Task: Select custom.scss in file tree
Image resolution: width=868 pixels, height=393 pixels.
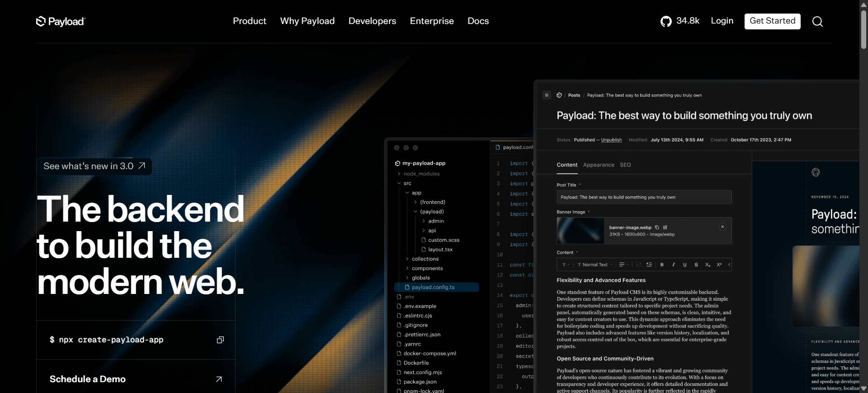Action: pyautogui.click(x=440, y=240)
